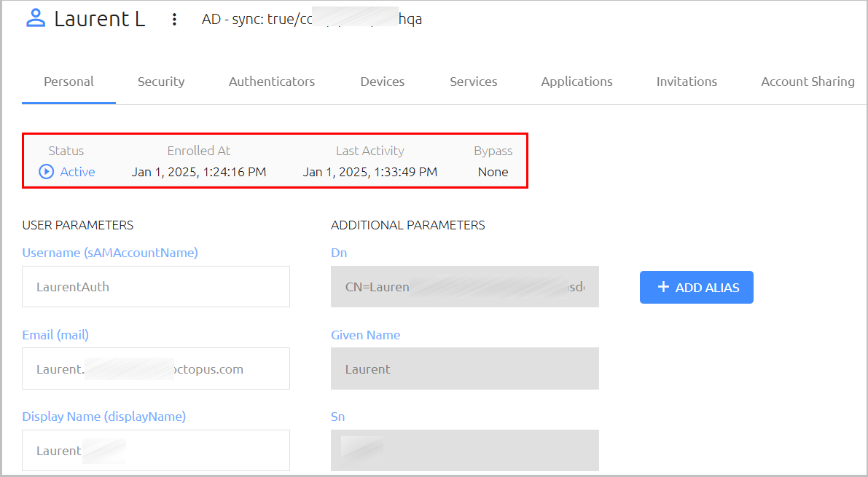Select the Dn field showing CN=Lauren

pyautogui.click(x=464, y=287)
